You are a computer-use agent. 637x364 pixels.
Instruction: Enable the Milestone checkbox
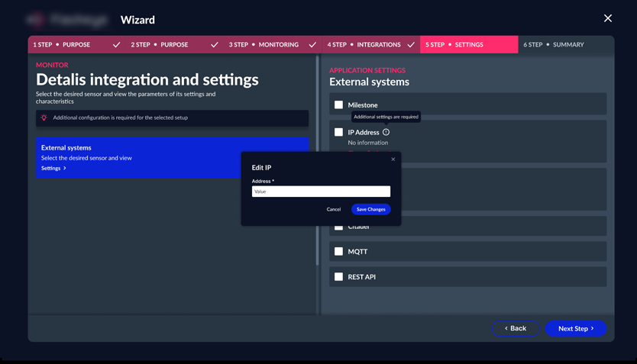tap(338, 105)
